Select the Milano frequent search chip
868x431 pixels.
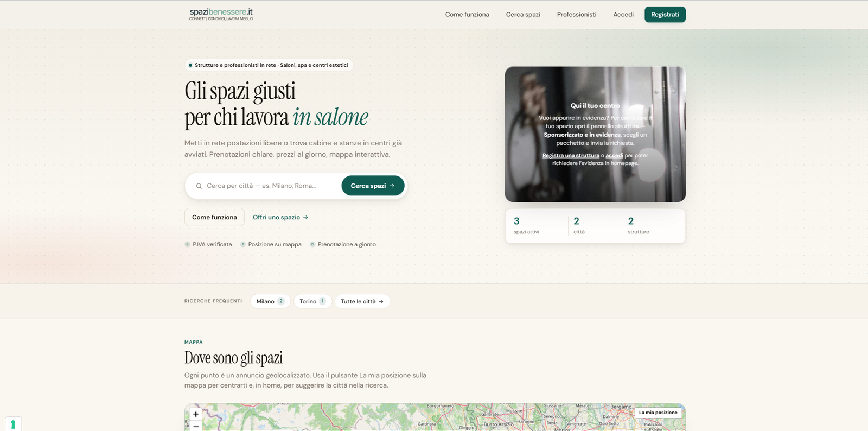(x=270, y=301)
